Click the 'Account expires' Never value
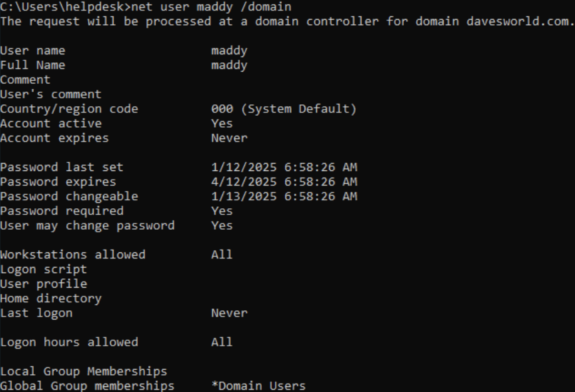Screen dimensions: 575x392 tap(229, 138)
